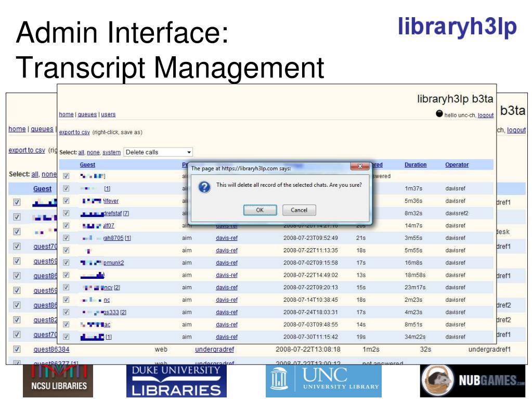Select all chats via the 'all' link
The image size is (532, 399).
(81, 152)
